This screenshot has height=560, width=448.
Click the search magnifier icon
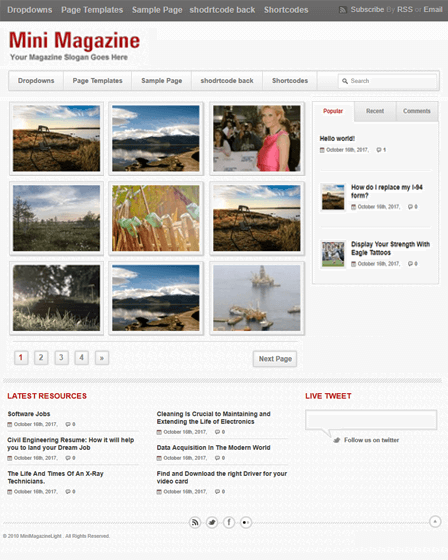pos(345,81)
